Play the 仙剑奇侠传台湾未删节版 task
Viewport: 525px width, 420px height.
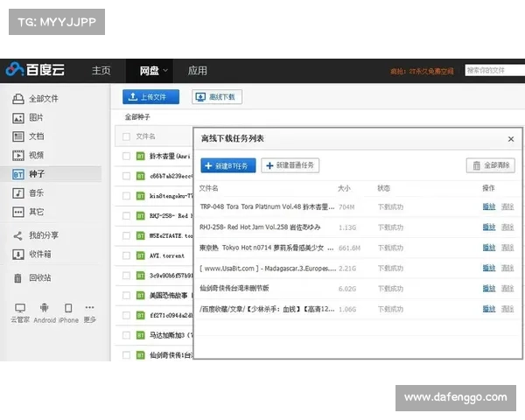pos(489,289)
